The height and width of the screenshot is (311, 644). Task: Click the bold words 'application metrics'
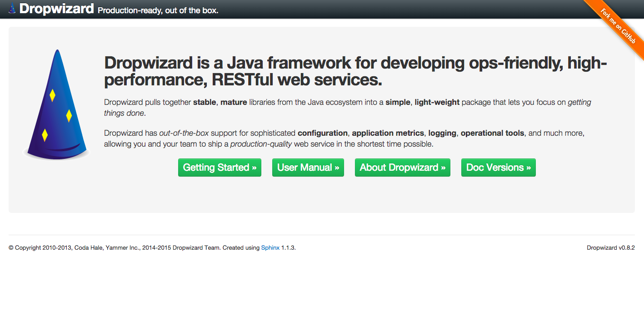pos(388,133)
